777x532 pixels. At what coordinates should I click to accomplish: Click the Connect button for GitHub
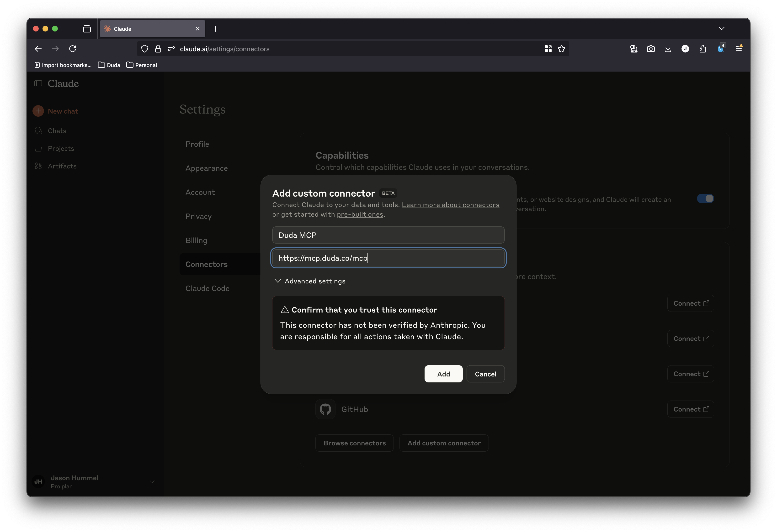[x=690, y=409]
